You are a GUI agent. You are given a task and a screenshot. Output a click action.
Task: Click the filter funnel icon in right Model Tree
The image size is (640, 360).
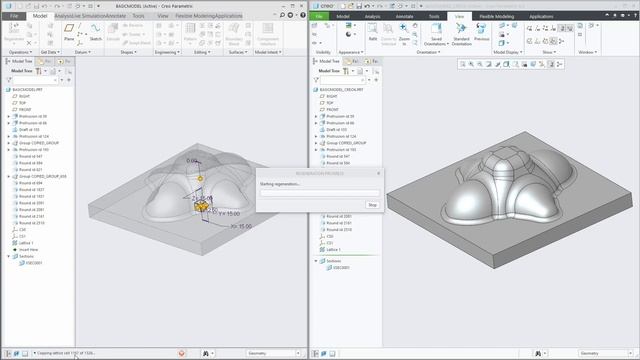(x=316, y=80)
